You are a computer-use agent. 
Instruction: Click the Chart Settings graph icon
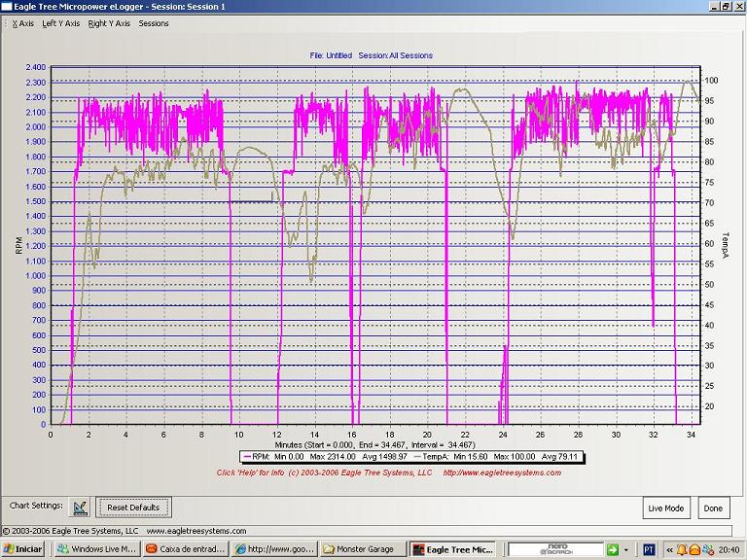(80, 507)
